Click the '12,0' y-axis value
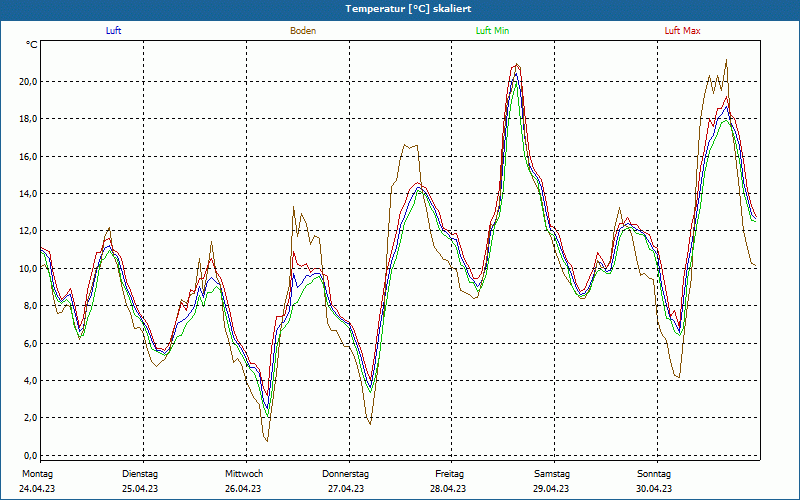This screenshot has width=800, height=500. click(x=28, y=231)
